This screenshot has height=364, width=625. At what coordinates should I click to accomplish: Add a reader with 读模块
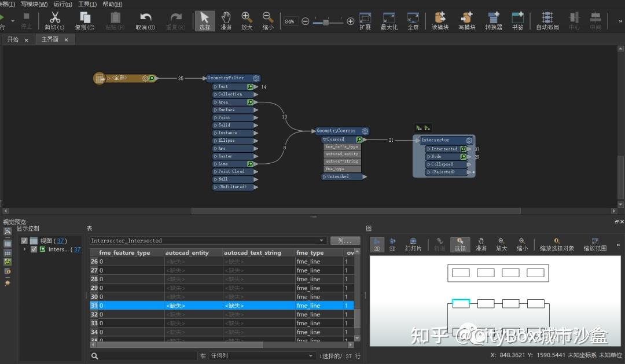[x=440, y=21]
